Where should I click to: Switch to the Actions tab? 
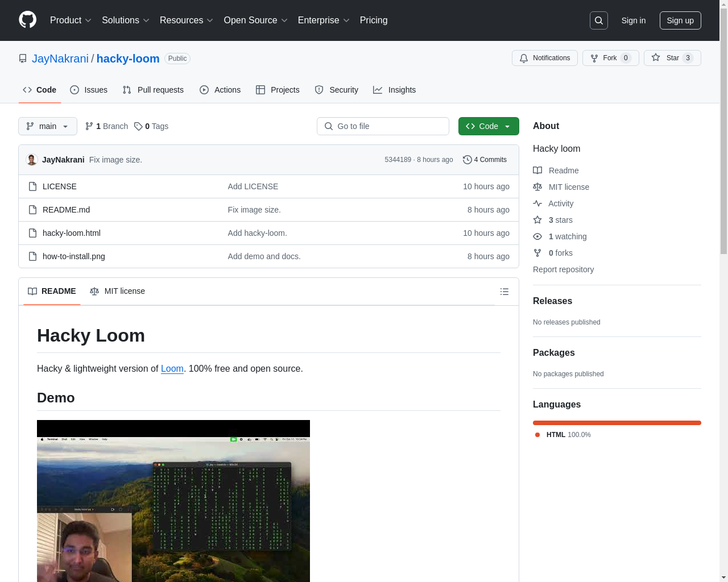pyautogui.click(x=220, y=90)
